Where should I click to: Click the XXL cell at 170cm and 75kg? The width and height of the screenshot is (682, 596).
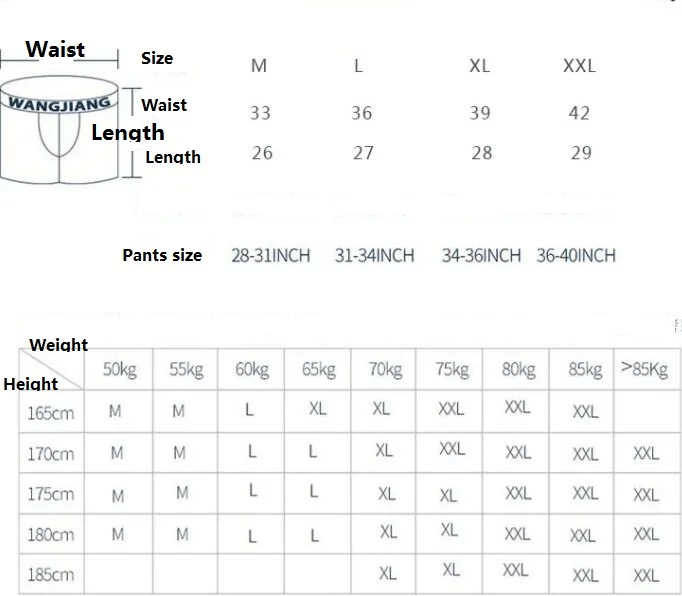click(x=452, y=449)
